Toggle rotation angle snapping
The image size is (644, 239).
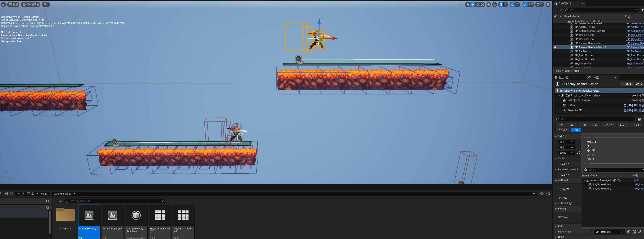(512, 4)
